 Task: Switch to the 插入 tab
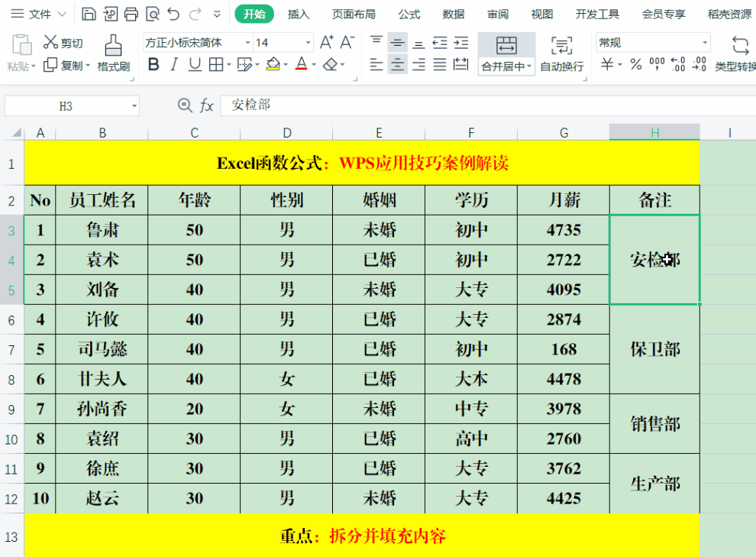(x=299, y=14)
